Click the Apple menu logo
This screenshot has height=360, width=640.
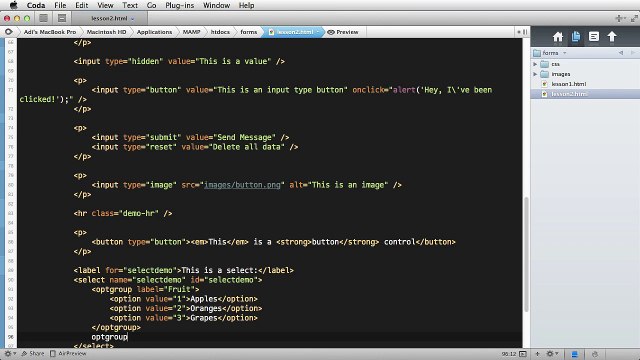coord(13,5)
